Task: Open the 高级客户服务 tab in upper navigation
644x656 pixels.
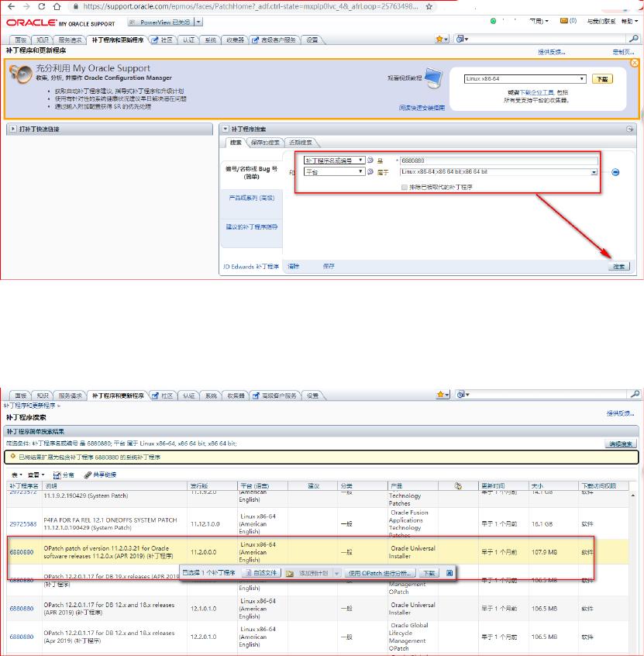Action: point(274,40)
